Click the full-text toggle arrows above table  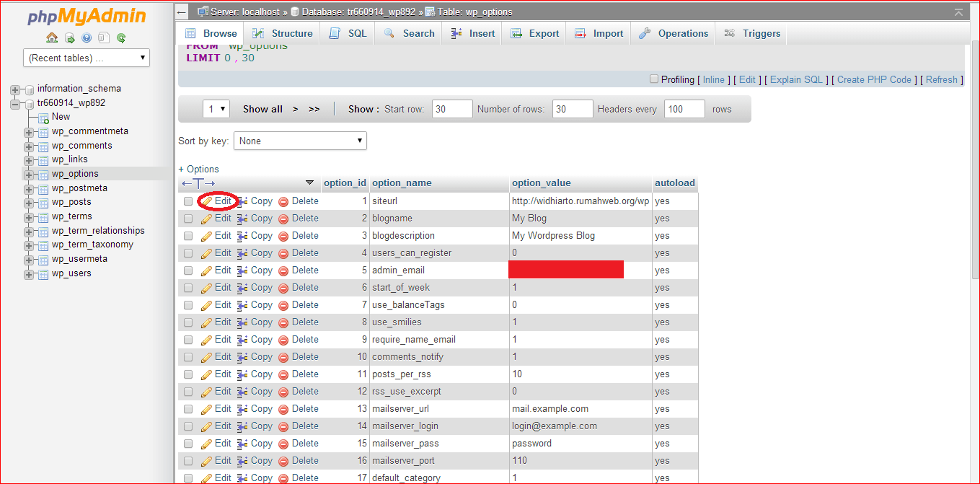pyautogui.click(x=198, y=183)
